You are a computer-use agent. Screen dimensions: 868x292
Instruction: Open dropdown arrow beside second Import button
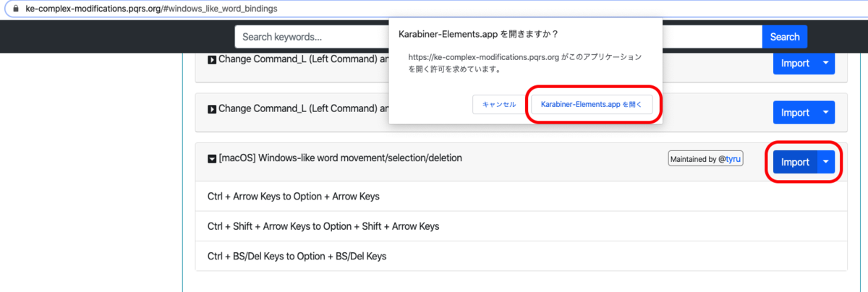click(x=826, y=112)
